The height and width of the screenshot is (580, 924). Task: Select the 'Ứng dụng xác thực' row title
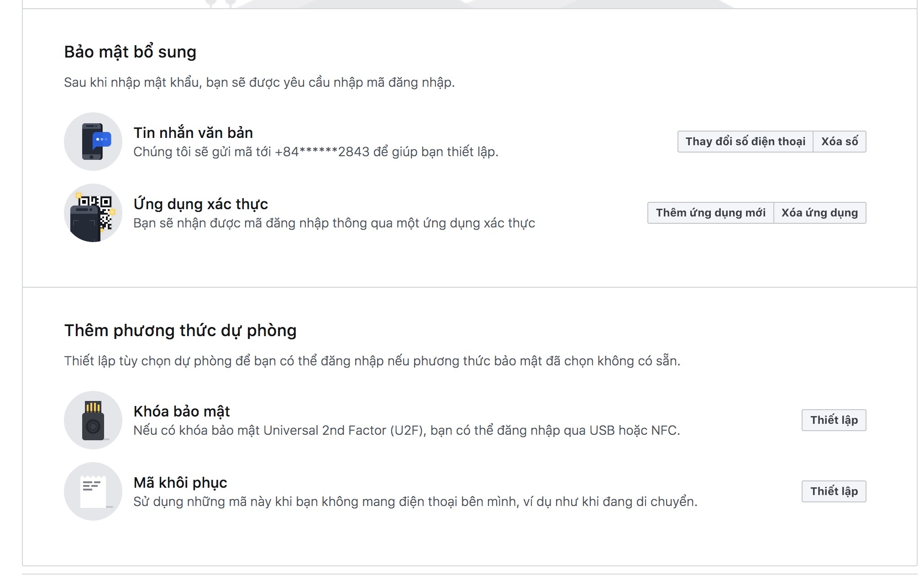coord(200,204)
